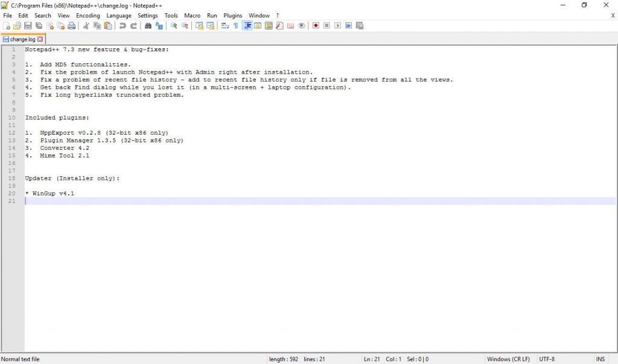Image resolution: width=618 pixels, height=364 pixels.
Task: Click the Zoom In toolbar icon
Action: (x=174, y=25)
